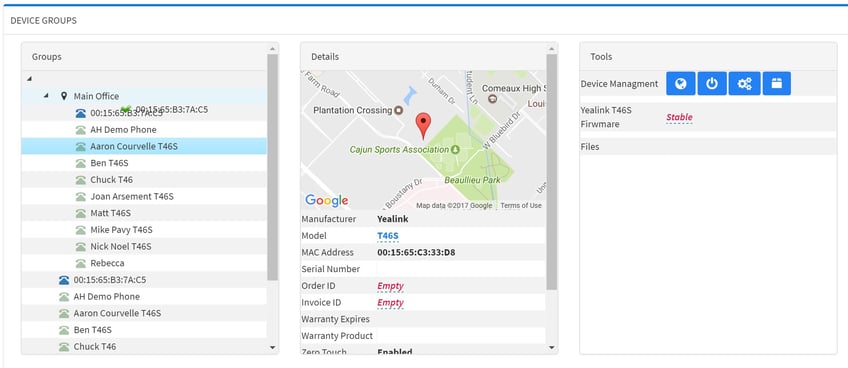Viewport: 848px width, 368px height.
Task: Select Mike Pavy T46S device
Action: (x=121, y=230)
